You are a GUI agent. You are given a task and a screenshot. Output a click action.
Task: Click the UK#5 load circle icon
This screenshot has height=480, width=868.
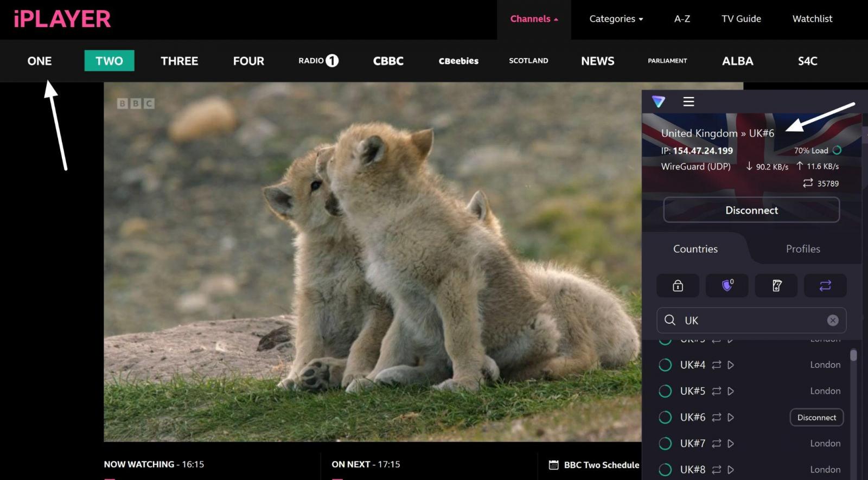665,391
